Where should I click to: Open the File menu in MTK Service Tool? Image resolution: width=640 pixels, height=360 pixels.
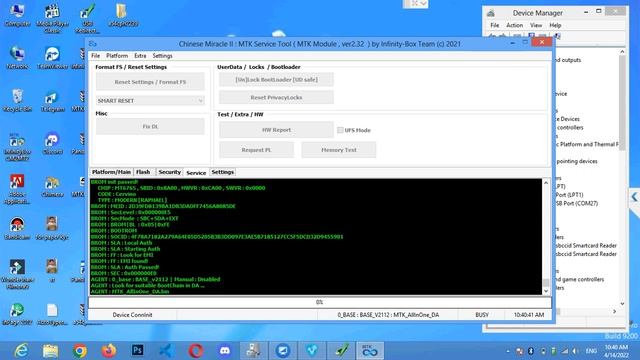(x=96, y=56)
